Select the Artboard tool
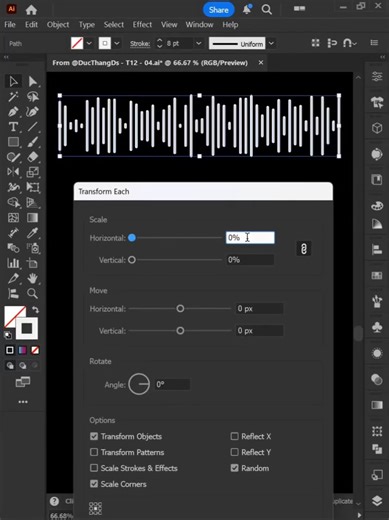The width and height of the screenshot is (389, 520). click(x=32, y=263)
